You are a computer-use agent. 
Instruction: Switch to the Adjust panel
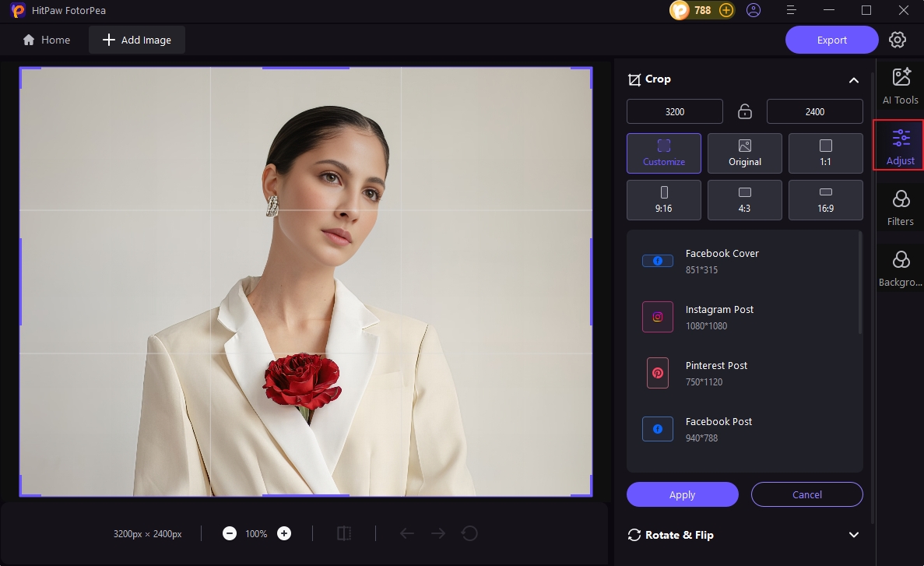tap(900, 146)
